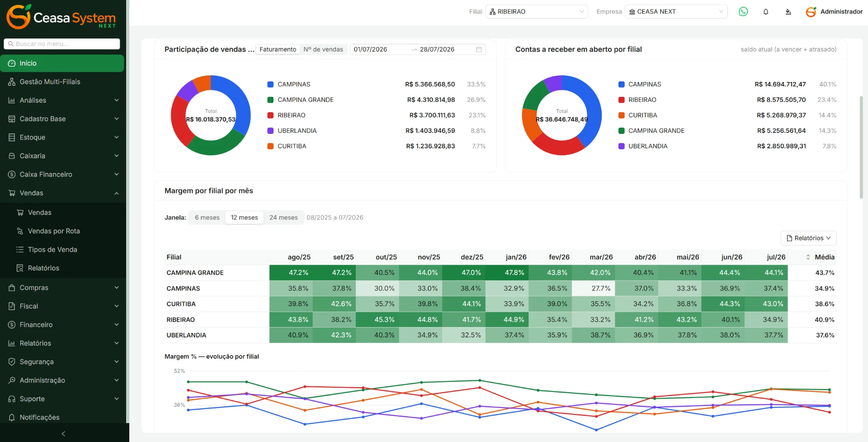868x442 pixels.
Task: Expand Segurança using its chevron
Action: click(117, 362)
